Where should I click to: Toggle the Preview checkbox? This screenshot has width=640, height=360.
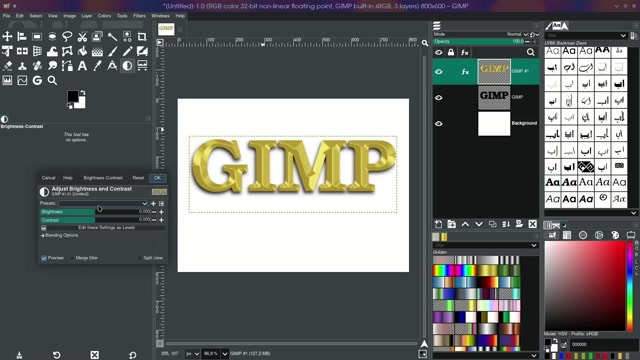point(44,258)
